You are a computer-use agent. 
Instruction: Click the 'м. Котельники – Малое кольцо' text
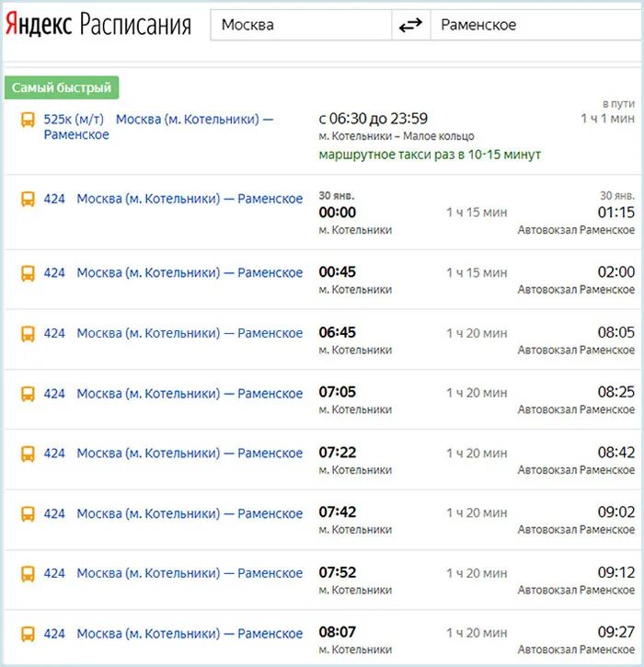coord(397,136)
